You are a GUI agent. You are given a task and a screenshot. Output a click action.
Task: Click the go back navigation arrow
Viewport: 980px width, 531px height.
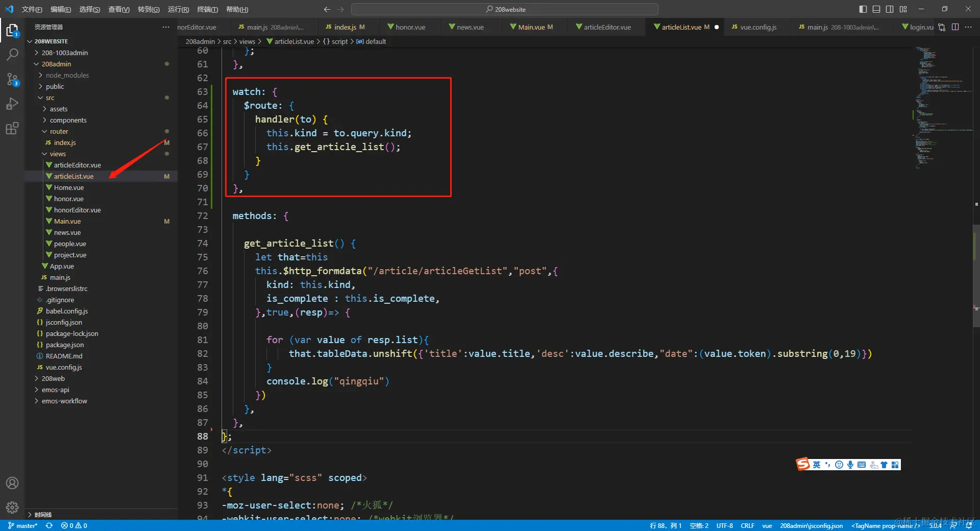click(327, 9)
